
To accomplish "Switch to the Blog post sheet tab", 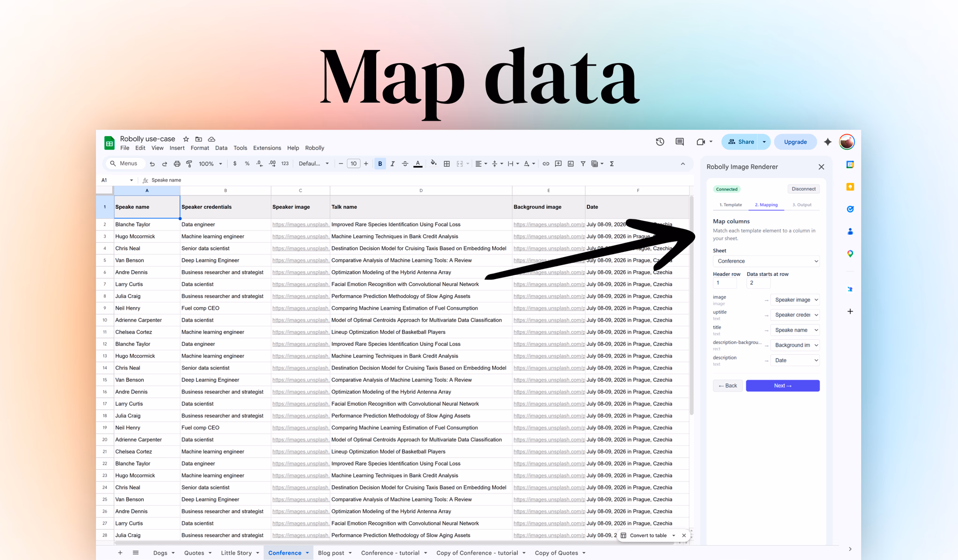I will click(x=331, y=553).
